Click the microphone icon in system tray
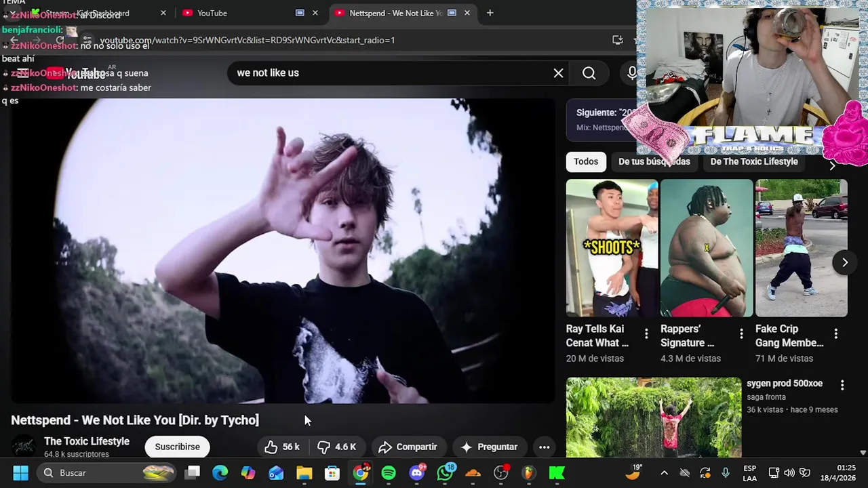 click(726, 472)
